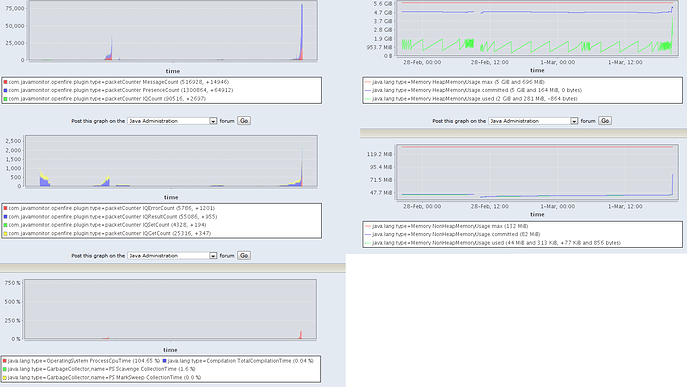Click the non-heap memory usage chart area

click(x=537, y=172)
